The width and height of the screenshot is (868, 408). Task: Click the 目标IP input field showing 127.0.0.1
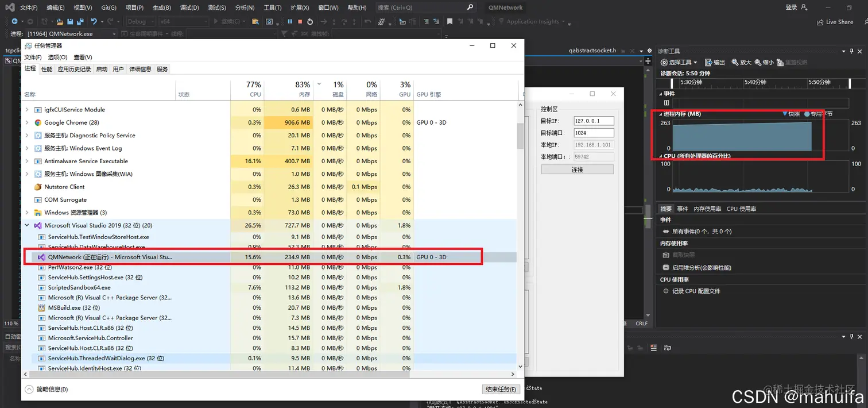point(594,121)
